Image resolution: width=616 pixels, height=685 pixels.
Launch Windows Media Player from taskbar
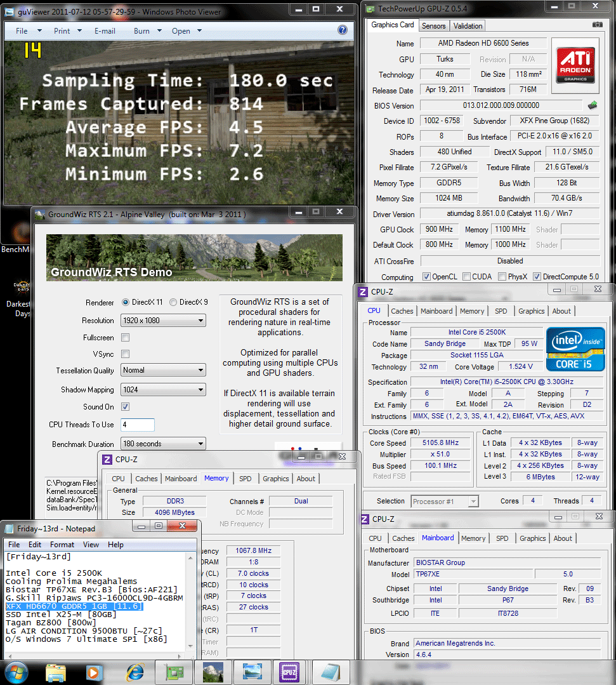[x=93, y=673]
